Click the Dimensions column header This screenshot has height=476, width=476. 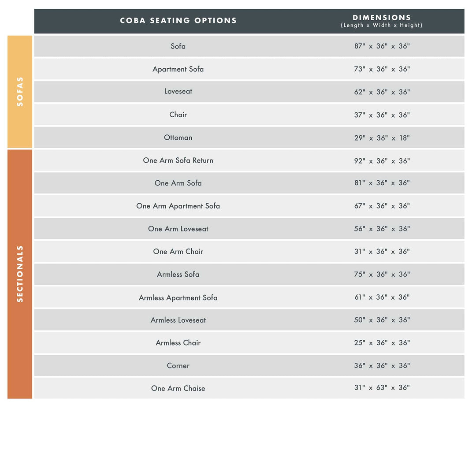pos(382,21)
